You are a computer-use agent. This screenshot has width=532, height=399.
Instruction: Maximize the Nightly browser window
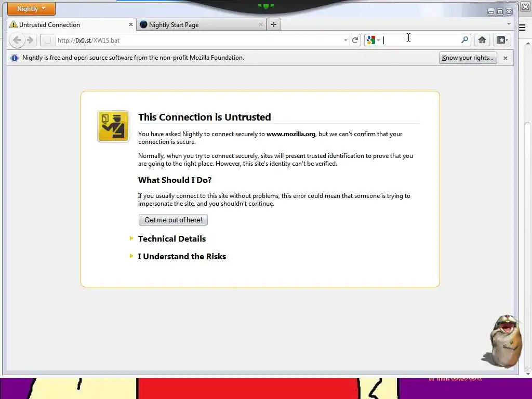(500, 12)
